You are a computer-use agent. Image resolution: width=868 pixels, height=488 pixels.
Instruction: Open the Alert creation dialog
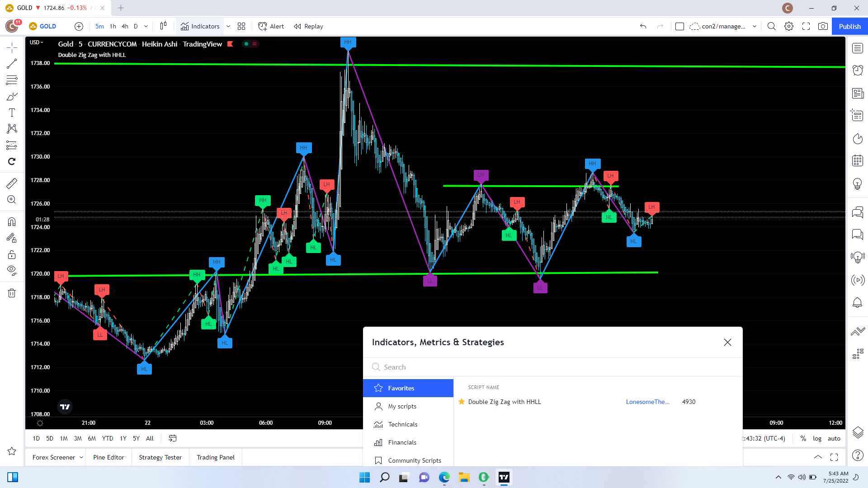(x=271, y=26)
